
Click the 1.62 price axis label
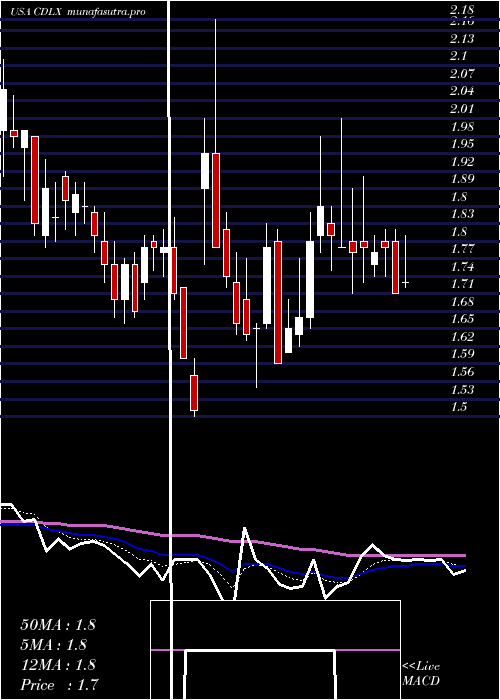(462, 337)
